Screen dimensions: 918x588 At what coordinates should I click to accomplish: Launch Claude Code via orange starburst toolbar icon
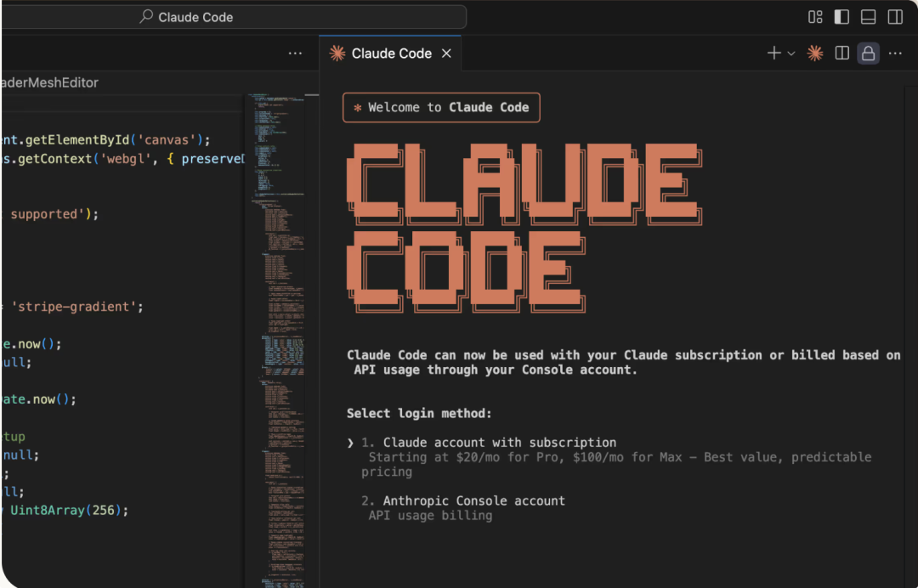pyautogui.click(x=815, y=54)
